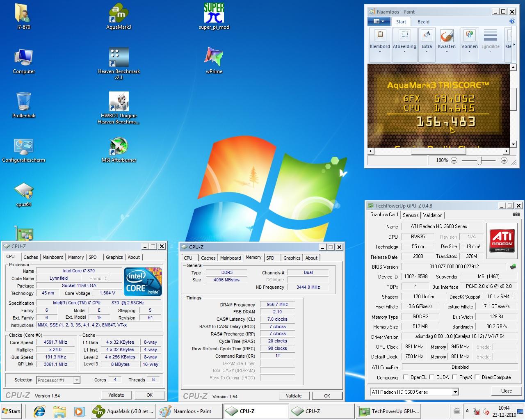Enable CUDA checkbox in GPU-Z
Image resolution: width=525 pixels, height=420 pixels.
(x=431, y=377)
